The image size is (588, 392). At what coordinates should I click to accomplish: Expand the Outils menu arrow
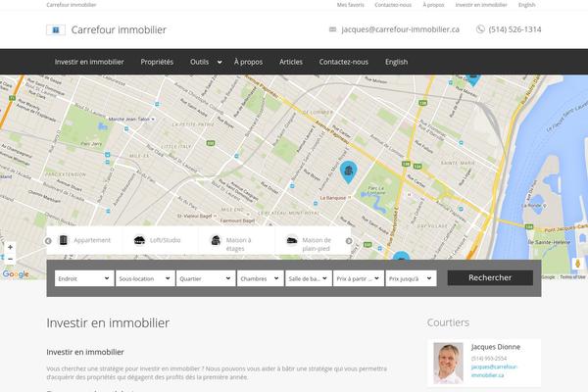click(220, 63)
